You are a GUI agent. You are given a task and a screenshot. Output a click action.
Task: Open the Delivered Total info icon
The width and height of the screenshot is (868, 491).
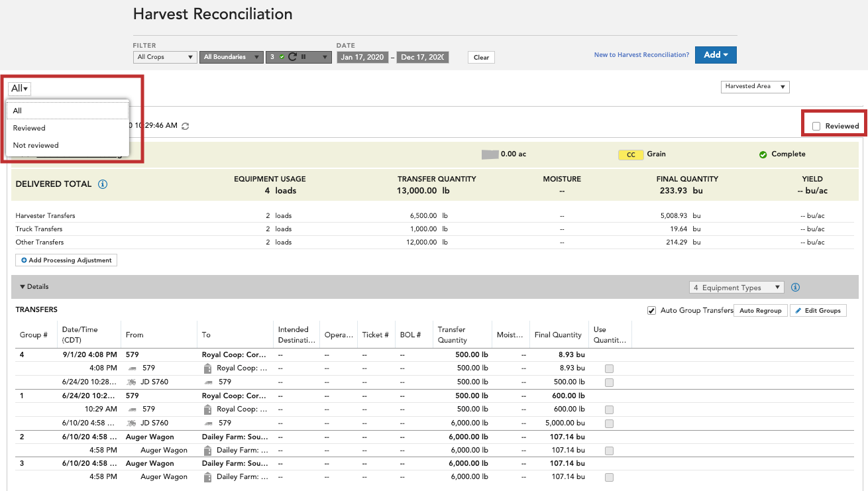[103, 184]
